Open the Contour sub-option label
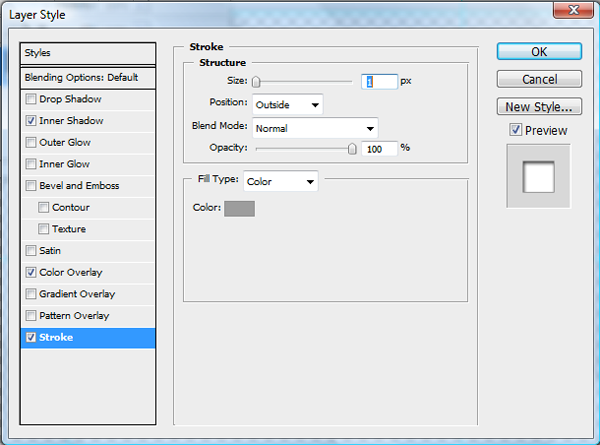 pyautogui.click(x=71, y=207)
